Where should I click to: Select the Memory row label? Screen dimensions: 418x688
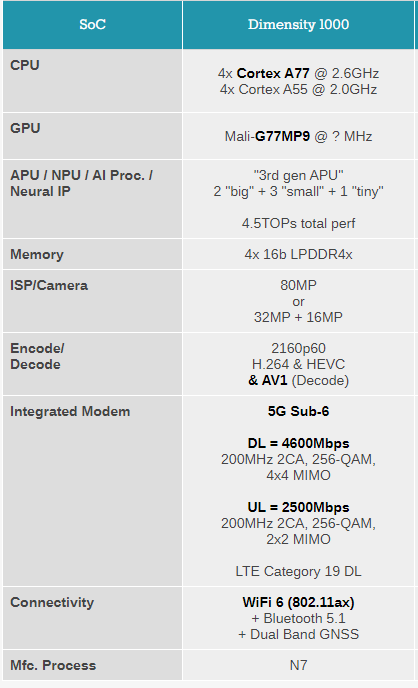(37, 254)
